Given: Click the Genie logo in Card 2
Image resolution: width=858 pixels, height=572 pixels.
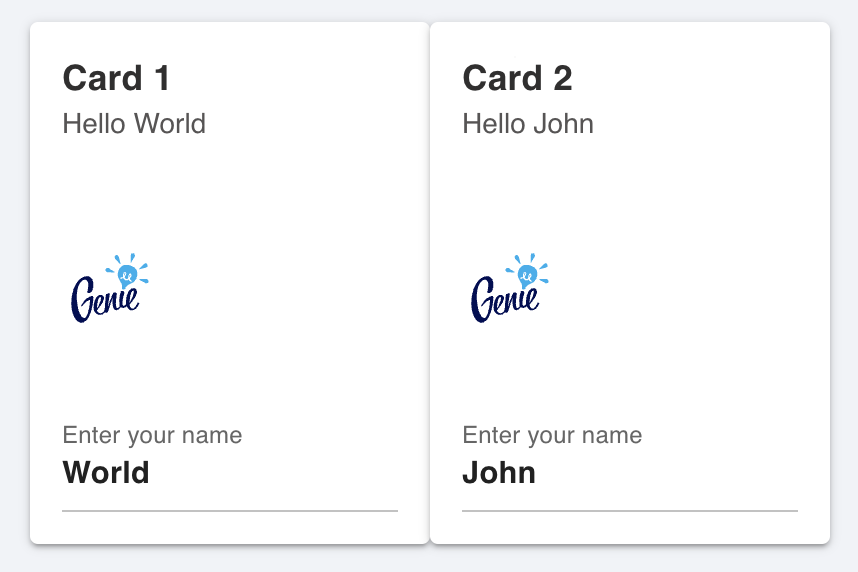Looking at the screenshot, I should [x=509, y=288].
